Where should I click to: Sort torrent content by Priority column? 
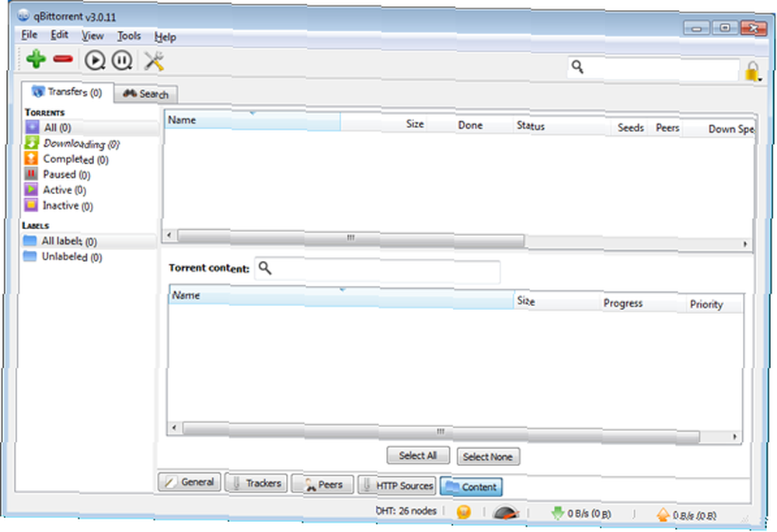713,304
